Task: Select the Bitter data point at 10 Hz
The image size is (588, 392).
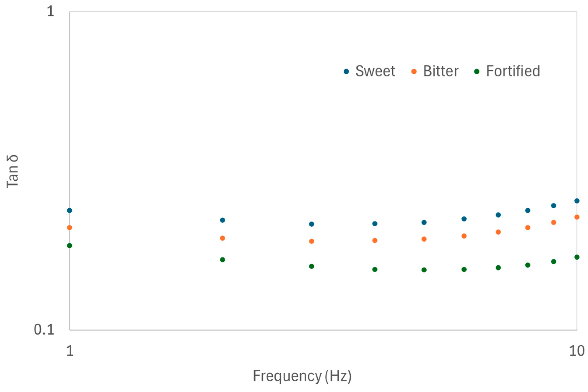Action: tap(577, 217)
